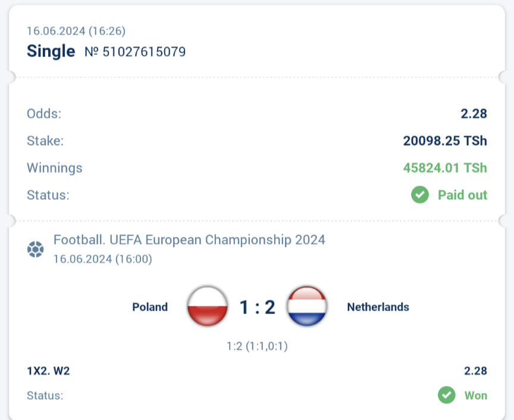The image size is (514, 420).
Task: Click the match kickoff time 16.06.2024 (16:00)
Action: pos(102,259)
